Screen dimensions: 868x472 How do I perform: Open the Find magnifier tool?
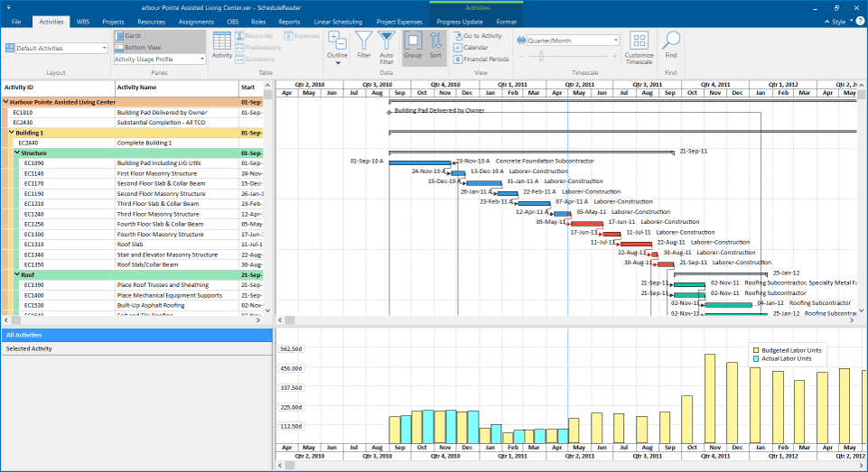[671, 45]
